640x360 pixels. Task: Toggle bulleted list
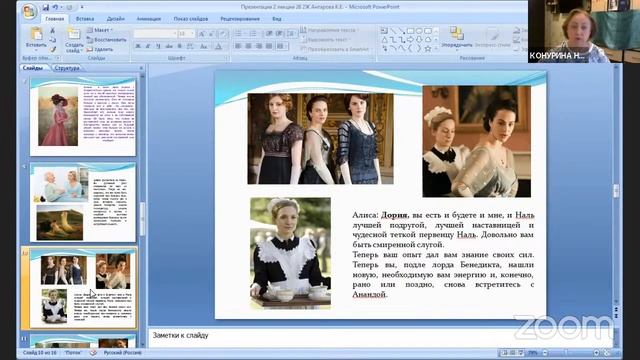[x=239, y=33]
